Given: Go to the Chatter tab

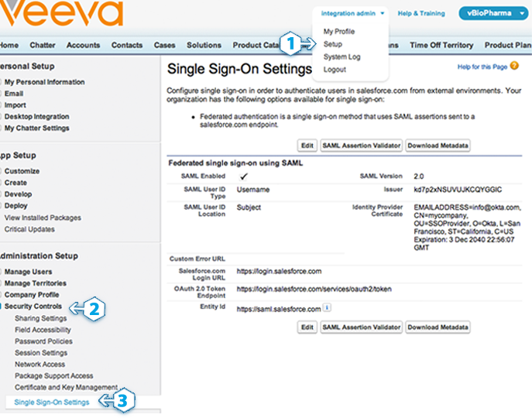Looking at the screenshot, I should click(43, 46).
